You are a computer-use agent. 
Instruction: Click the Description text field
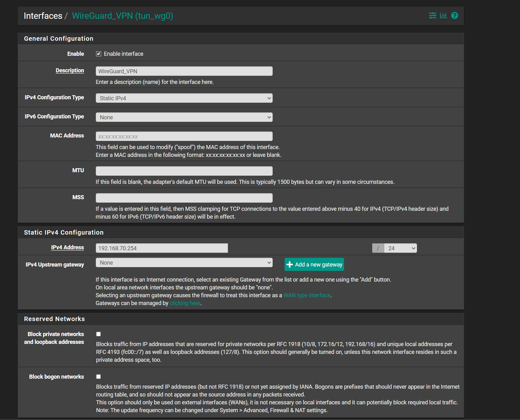(184, 71)
